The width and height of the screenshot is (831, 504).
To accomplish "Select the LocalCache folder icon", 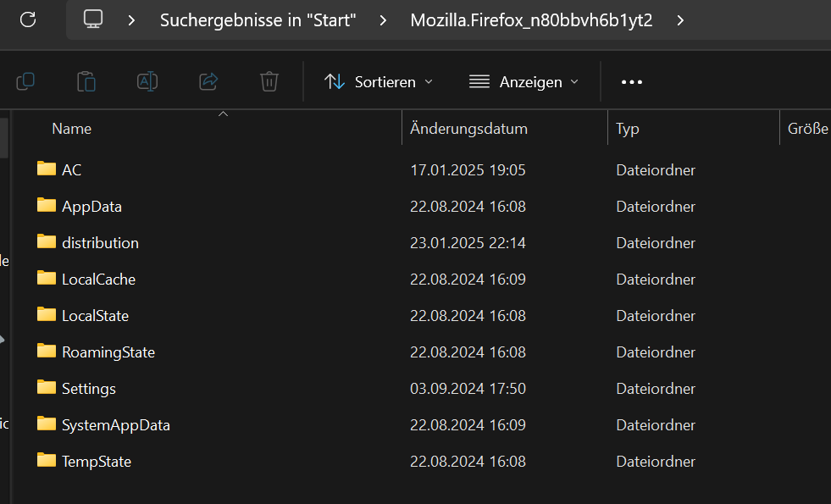I will (47, 279).
